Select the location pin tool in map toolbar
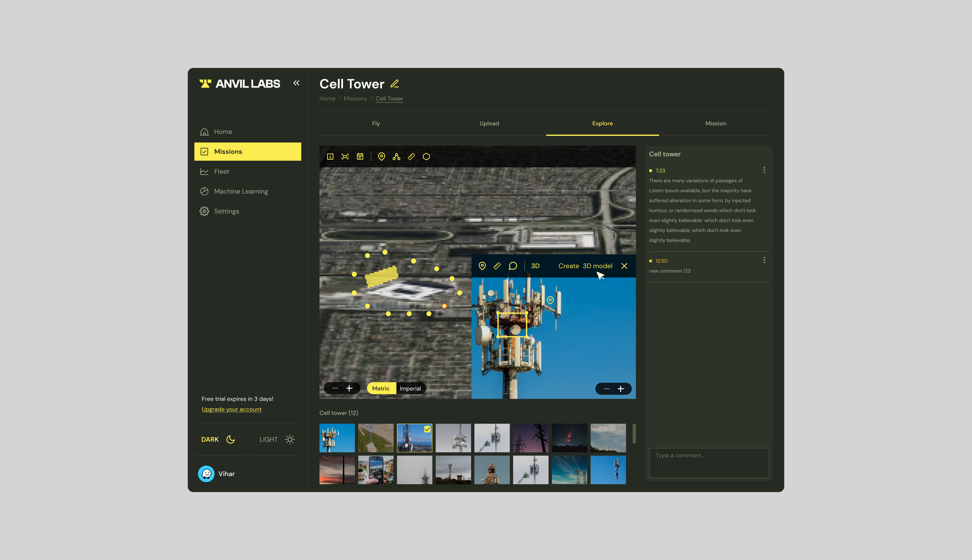This screenshot has height=560, width=972. [x=381, y=157]
